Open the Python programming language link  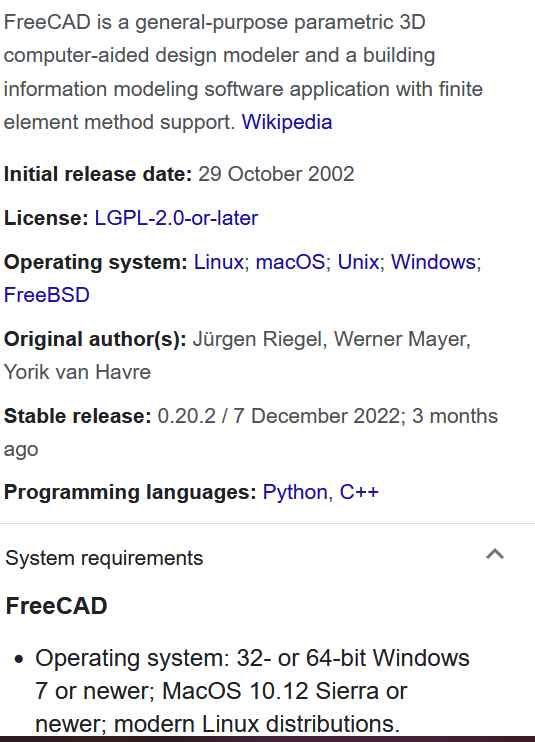(x=295, y=492)
